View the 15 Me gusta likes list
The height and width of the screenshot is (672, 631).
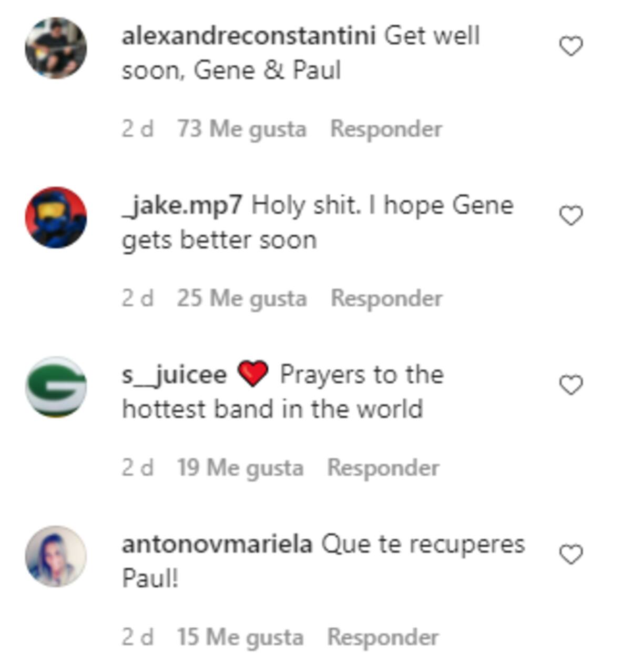[240, 638]
